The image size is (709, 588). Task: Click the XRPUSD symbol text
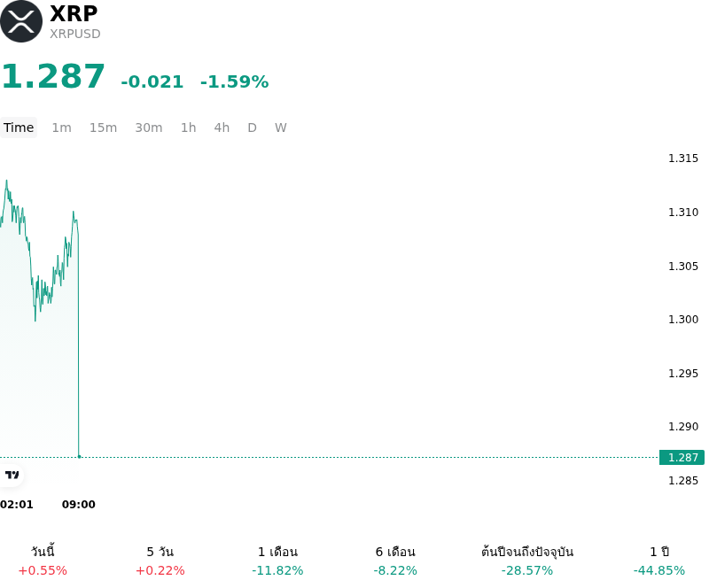coord(75,34)
